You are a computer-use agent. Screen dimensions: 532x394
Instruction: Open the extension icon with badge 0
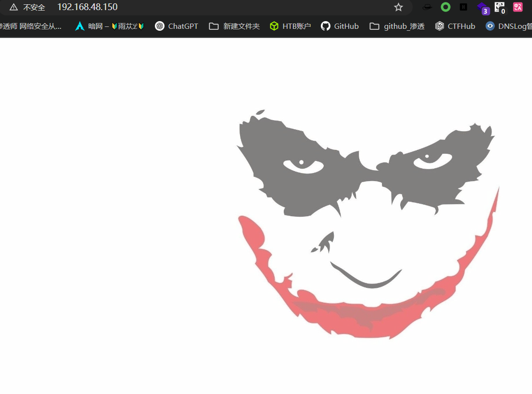(x=500, y=8)
